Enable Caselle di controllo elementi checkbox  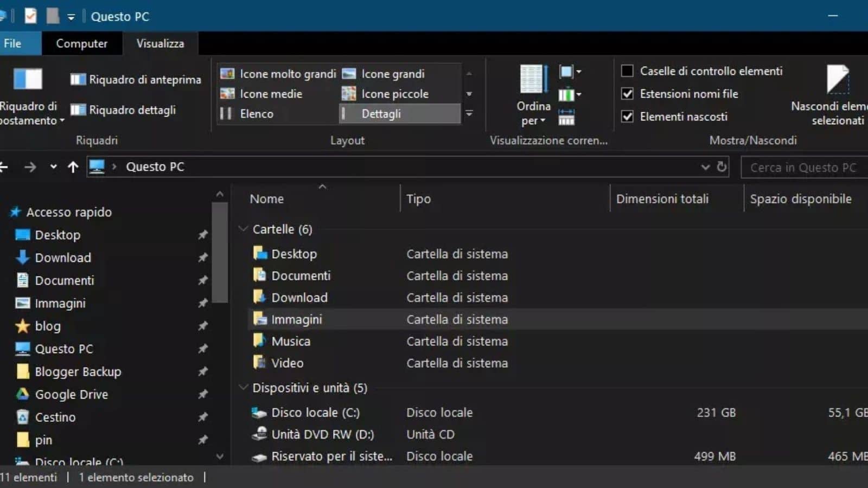[x=627, y=71]
